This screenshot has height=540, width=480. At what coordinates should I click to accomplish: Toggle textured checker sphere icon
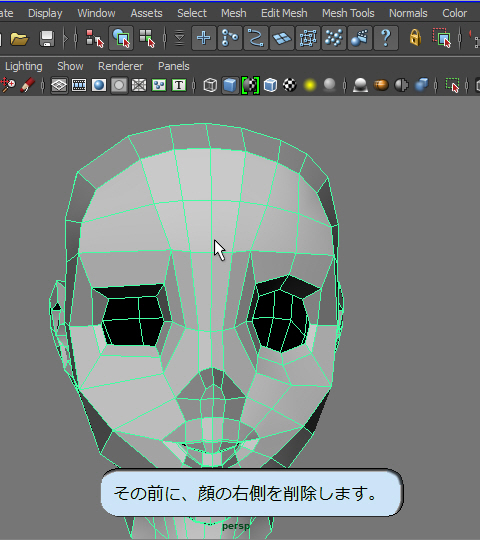pyautogui.click(x=290, y=85)
